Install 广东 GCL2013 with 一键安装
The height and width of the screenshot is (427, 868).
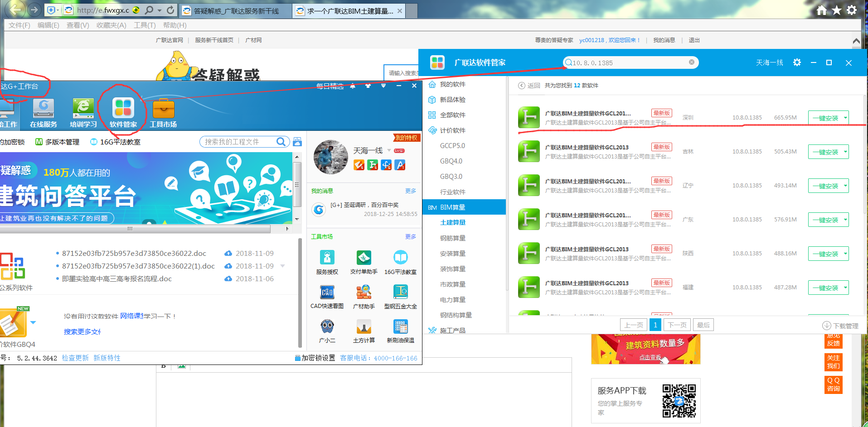coord(825,220)
